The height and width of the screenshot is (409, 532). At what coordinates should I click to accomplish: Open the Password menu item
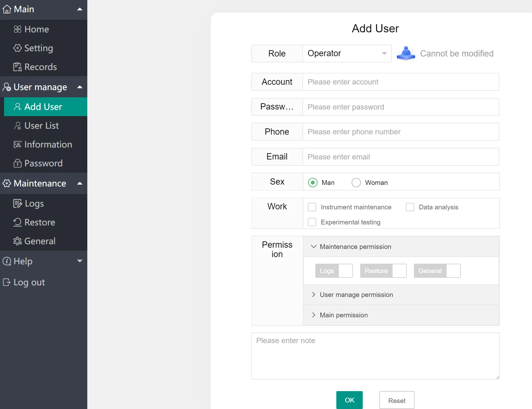click(44, 163)
